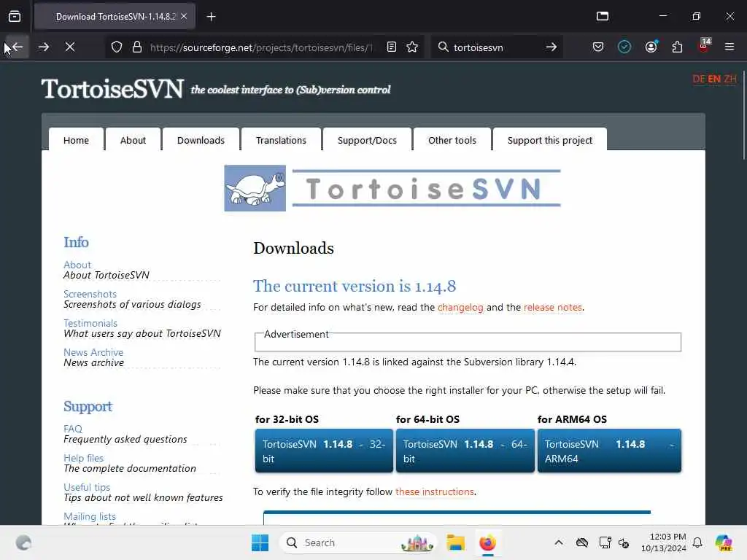
Task: Open Windows Start menu
Action: pyautogui.click(x=260, y=542)
